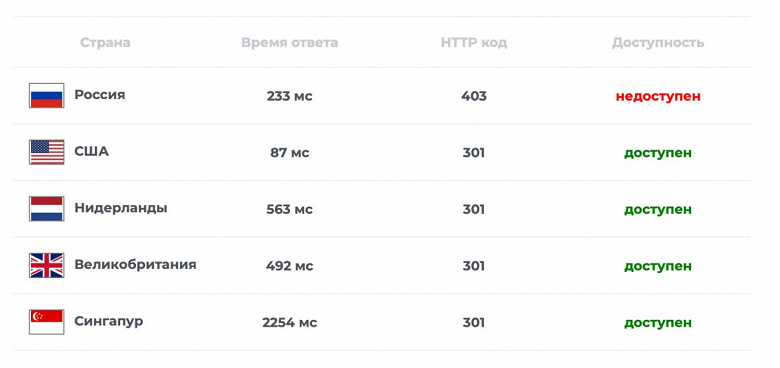Click the Netherlands flag icon

(x=46, y=209)
